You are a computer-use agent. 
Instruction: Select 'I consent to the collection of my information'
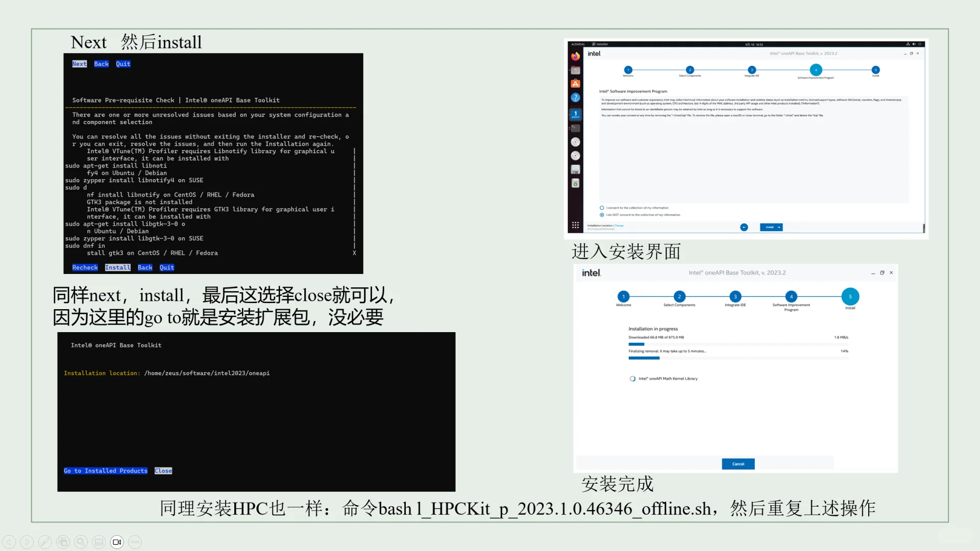[x=601, y=208]
